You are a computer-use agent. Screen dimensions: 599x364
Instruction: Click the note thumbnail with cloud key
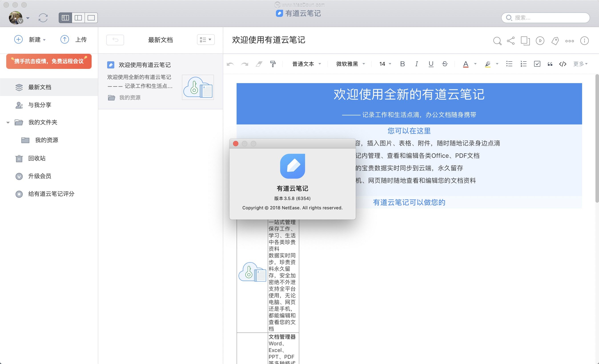coord(198,88)
